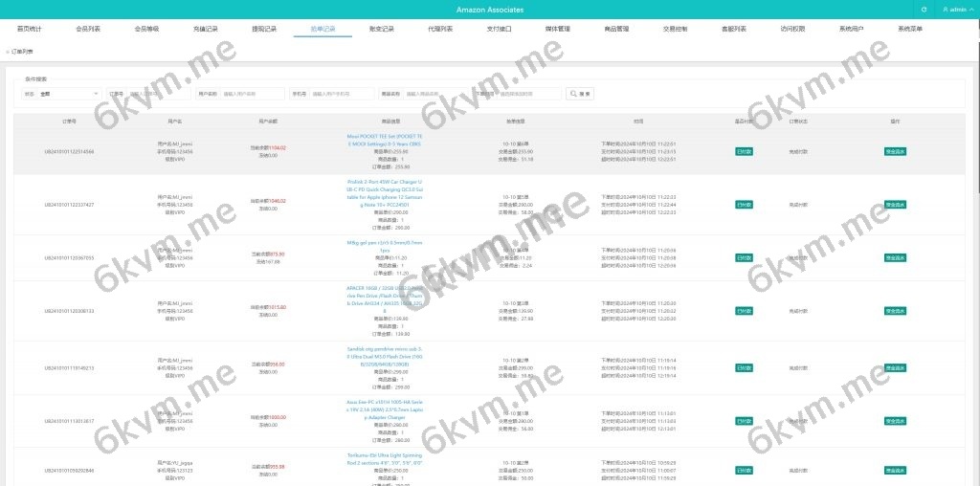
Task: Open the 状态 status dropdown
Action: click(x=69, y=94)
